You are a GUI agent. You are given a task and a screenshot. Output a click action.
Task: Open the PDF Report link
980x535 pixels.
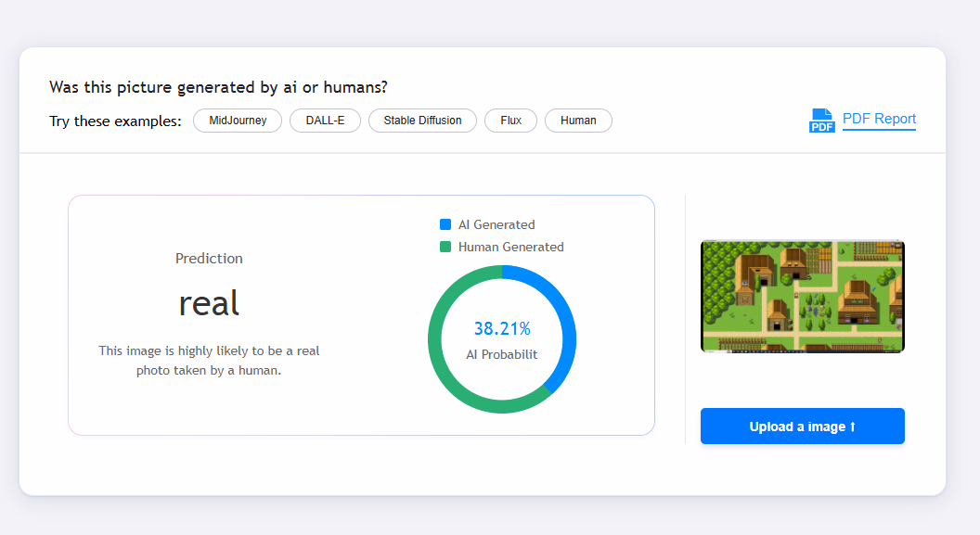pos(879,119)
